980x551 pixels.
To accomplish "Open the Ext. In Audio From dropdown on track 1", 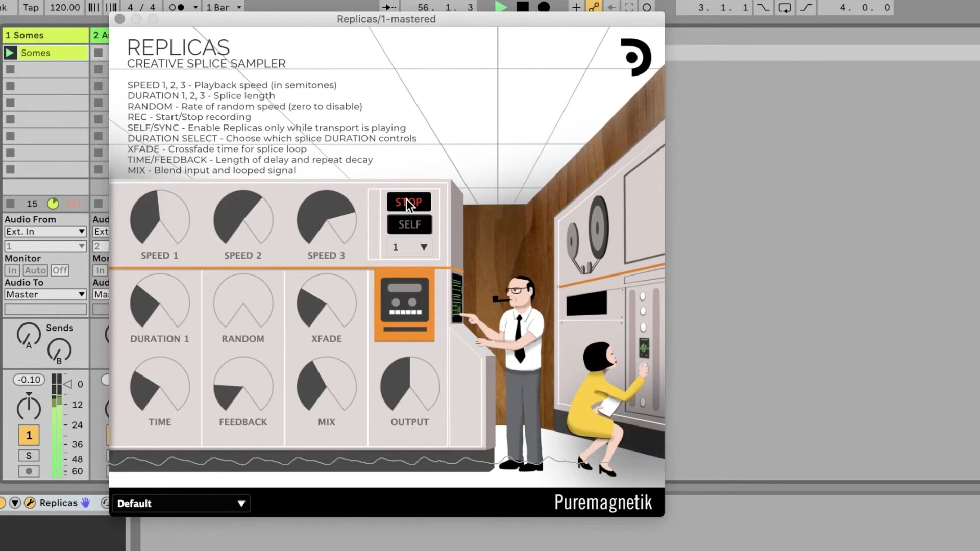I will (45, 232).
